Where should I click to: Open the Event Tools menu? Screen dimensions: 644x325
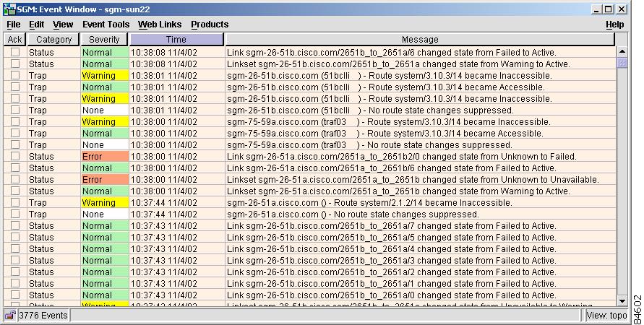[x=106, y=25]
